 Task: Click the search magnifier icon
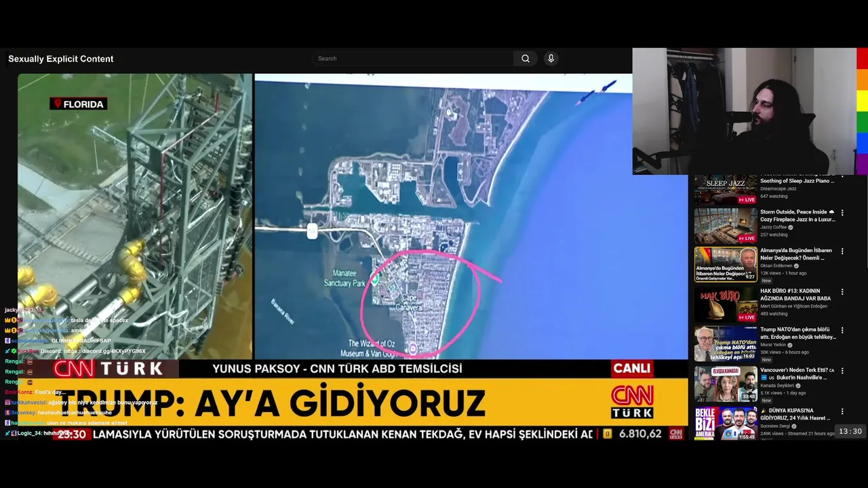point(525,58)
